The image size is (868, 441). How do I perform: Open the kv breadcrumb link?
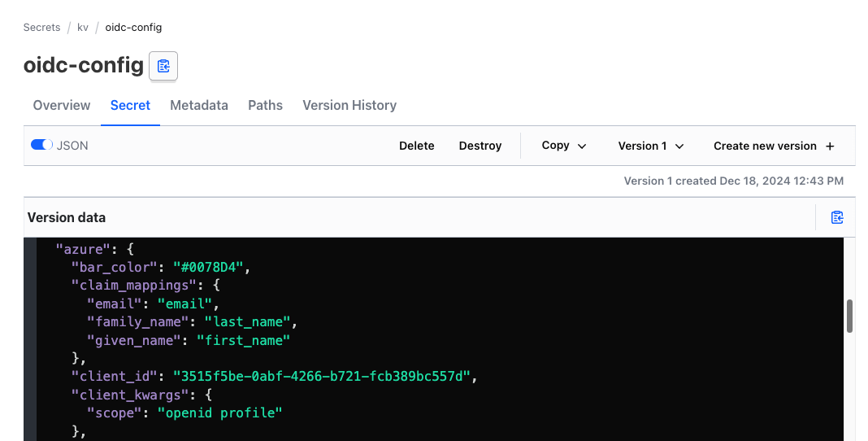coord(83,27)
